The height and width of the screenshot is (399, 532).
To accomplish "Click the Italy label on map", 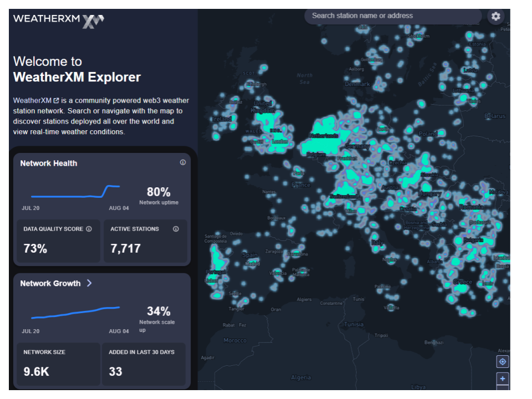I will tap(377, 242).
